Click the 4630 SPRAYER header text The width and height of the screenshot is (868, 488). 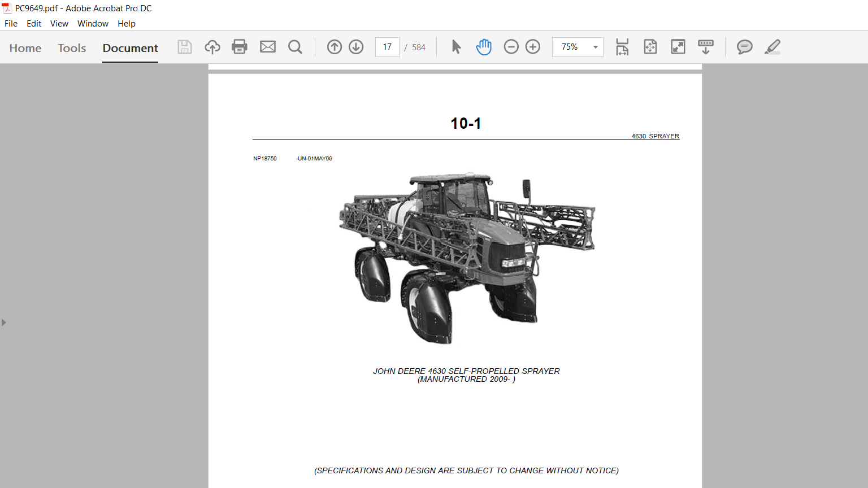[x=656, y=136]
